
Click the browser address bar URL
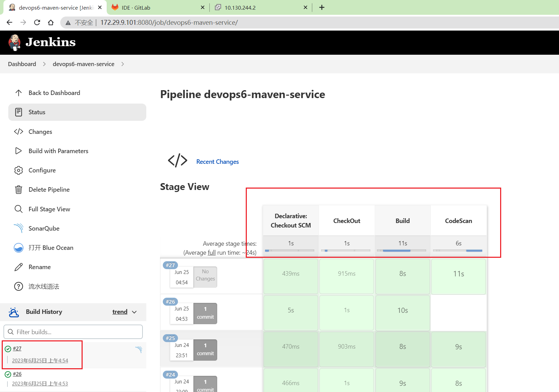tap(169, 23)
